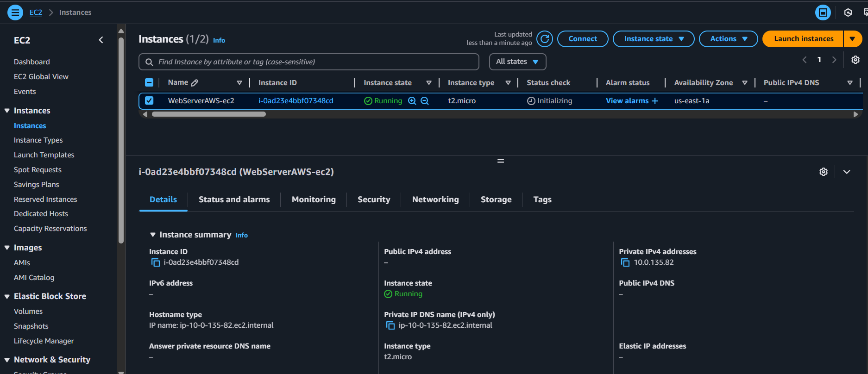Screen dimensions: 868x374
Task: Open the Instance state dropdown button
Action: (654, 39)
